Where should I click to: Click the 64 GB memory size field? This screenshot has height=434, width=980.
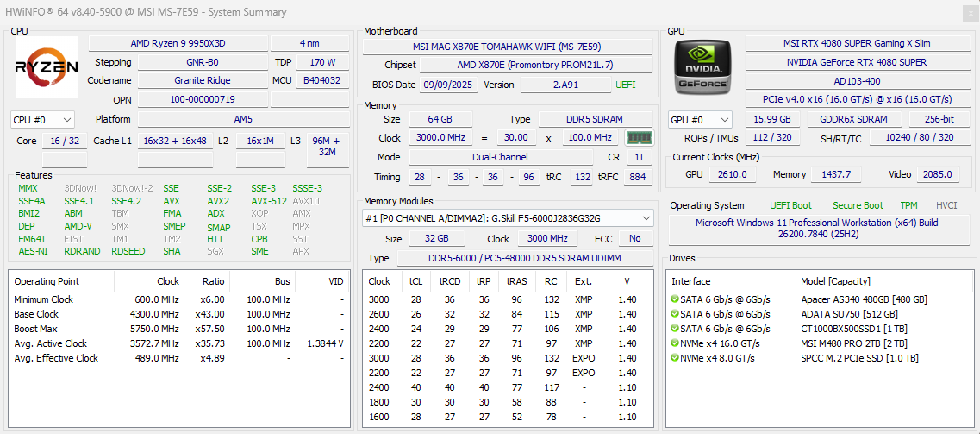(440, 119)
